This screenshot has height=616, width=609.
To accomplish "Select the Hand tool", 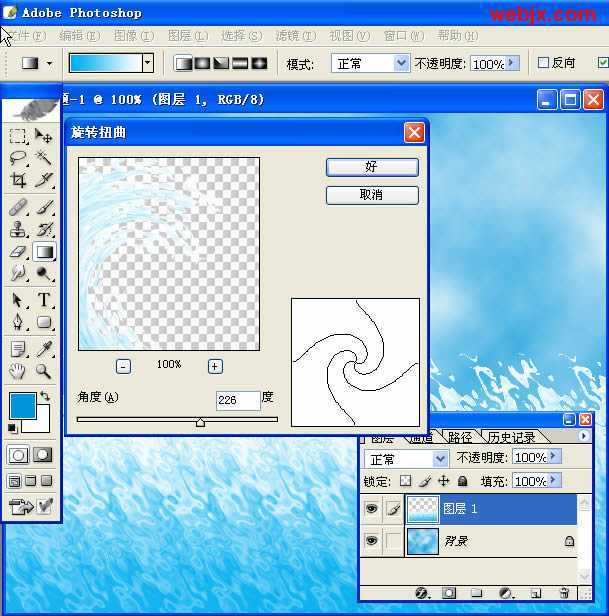I will (18, 371).
